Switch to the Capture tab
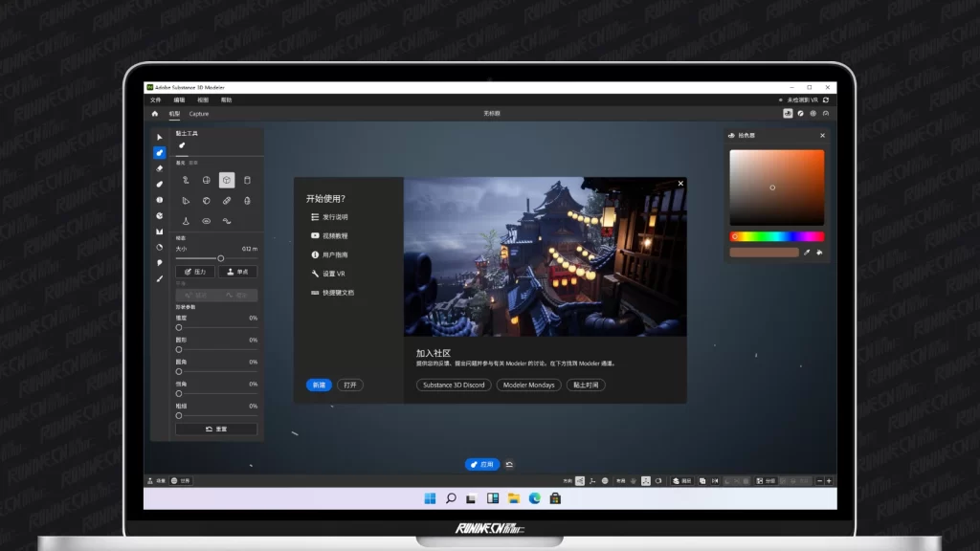The width and height of the screenshot is (980, 551). [x=199, y=114]
